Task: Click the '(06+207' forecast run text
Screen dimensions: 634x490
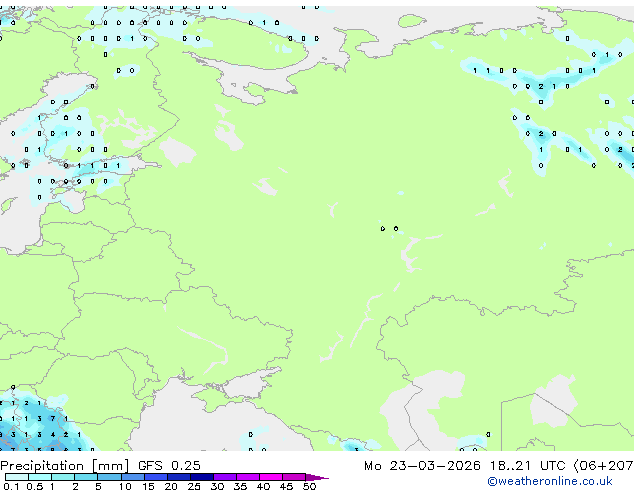Action: (x=603, y=466)
